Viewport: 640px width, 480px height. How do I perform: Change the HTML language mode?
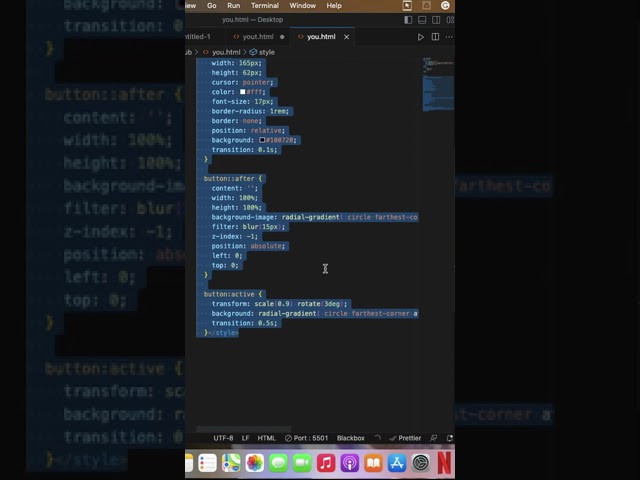pos(267,438)
